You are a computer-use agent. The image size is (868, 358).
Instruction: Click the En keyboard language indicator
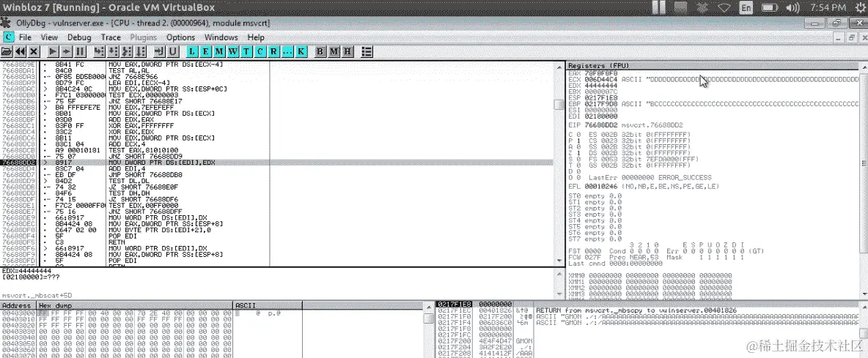[x=746, y=8]
